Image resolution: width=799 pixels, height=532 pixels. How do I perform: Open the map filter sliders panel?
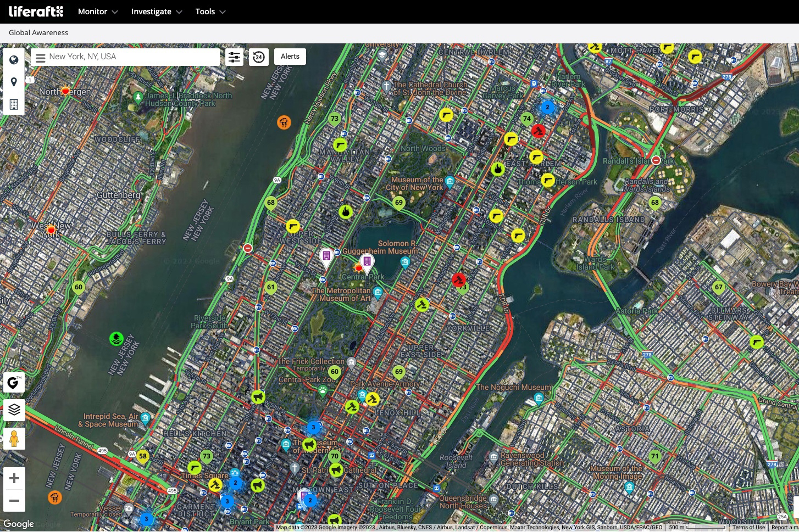tap(235, 57)
